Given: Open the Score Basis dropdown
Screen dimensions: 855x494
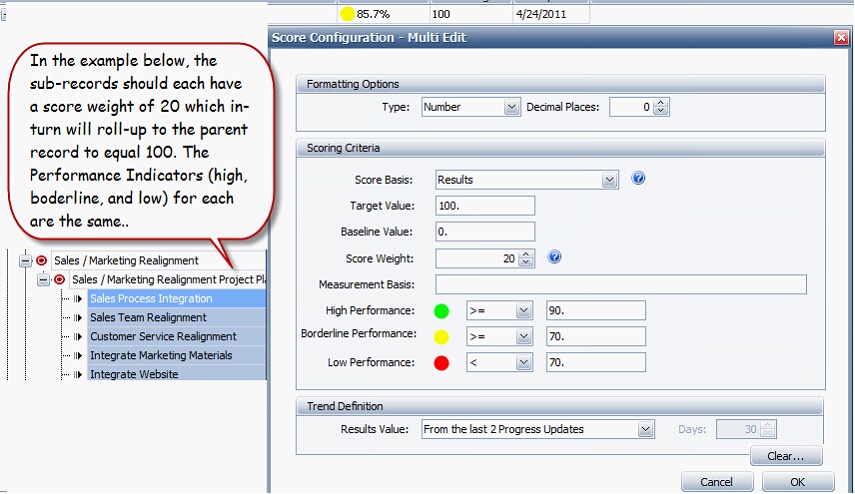Looking at the screenshot, I should click(x=609, y=180).
